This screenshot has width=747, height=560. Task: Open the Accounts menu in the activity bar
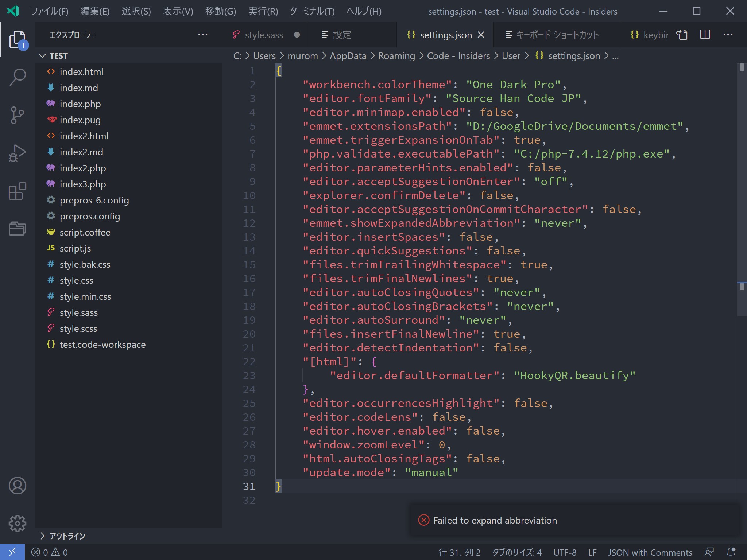click(17, 485)
